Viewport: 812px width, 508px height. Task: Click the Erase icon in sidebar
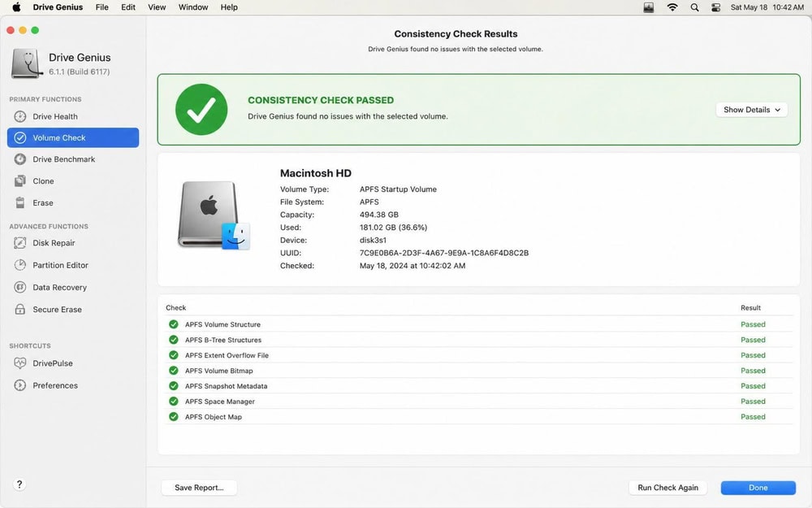point(19,202)
